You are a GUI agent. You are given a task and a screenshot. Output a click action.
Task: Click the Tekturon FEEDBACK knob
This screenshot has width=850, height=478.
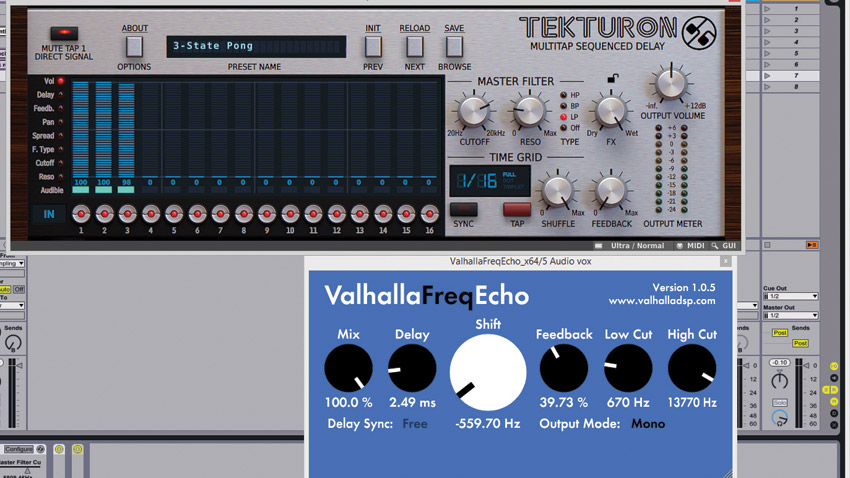click(x=611, y=191)
